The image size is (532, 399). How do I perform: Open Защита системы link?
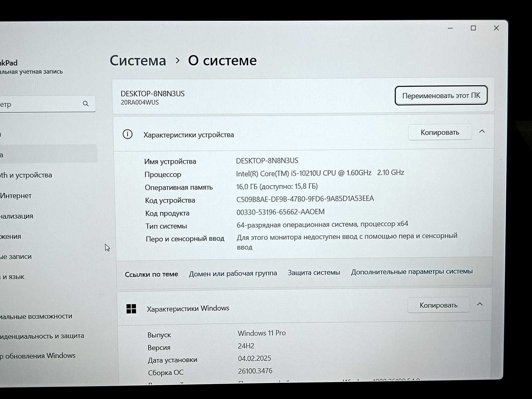point(314,272)
